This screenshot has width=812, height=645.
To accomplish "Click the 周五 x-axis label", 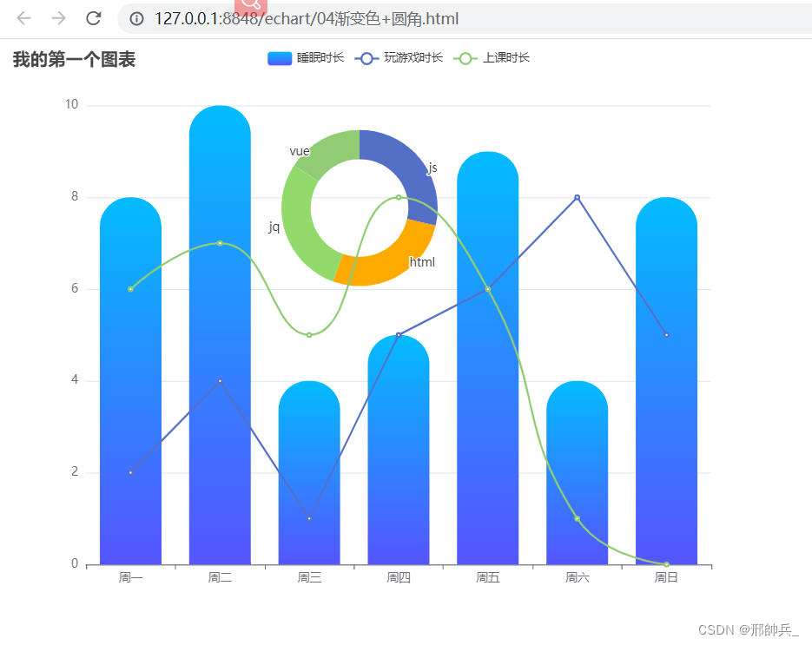I will tap(488, 577).
